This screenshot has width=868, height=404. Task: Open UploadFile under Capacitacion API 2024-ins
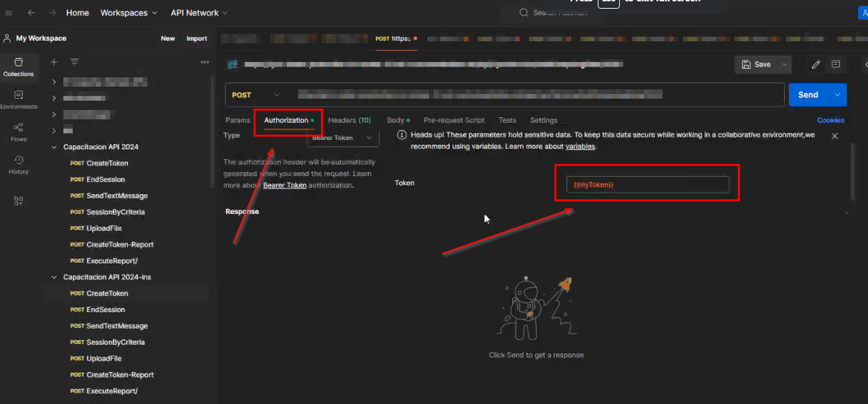(x=103, y=359)
